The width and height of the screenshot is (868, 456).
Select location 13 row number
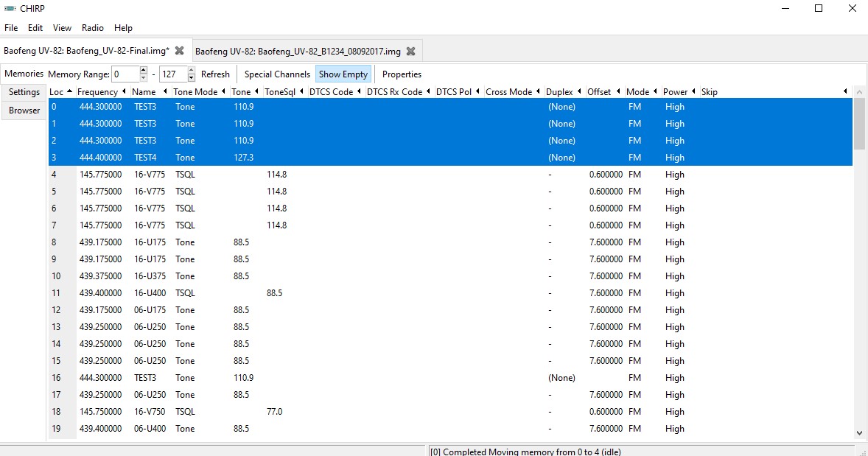[56, 327]
